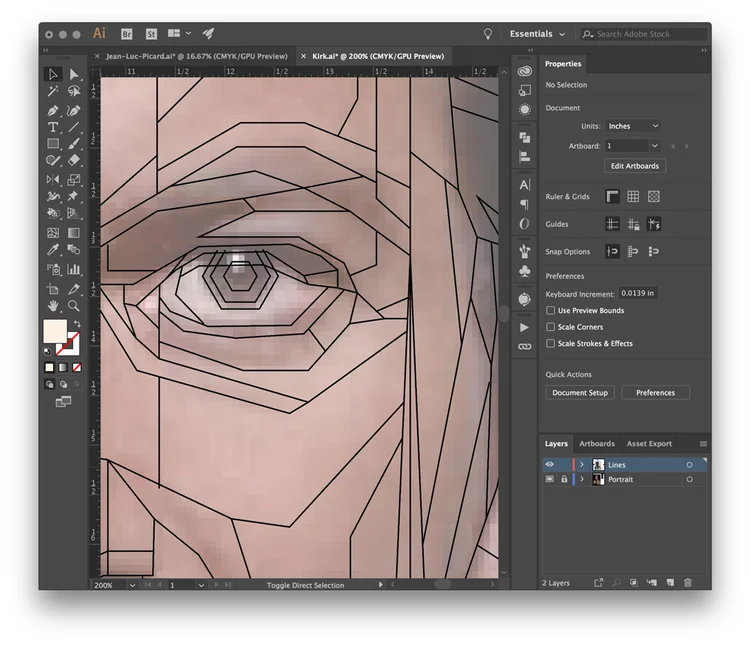Viewport: 750px width, 645px height.
Task: Check the Scale Corners option
Action: tap(551, 327)
